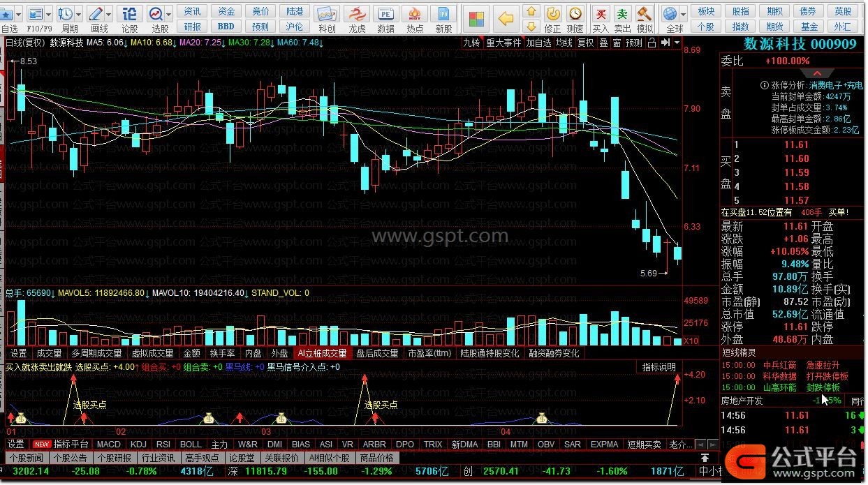Click the yellow back arrow icon
The height and width of the screenshot is (485, 868).
(x=507, y=18)
